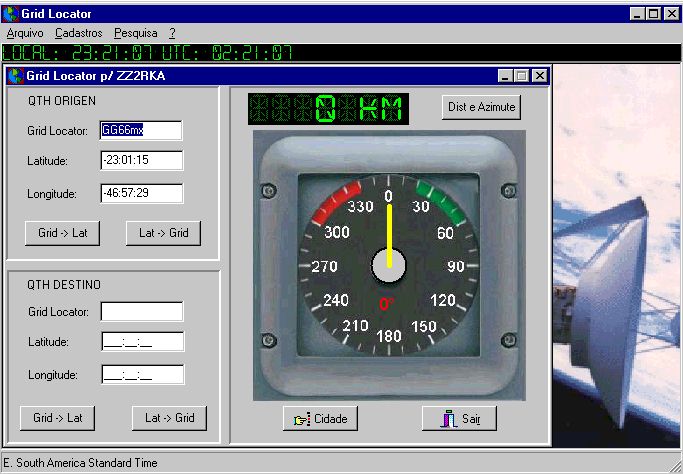The height and width of the screenshot is (474, 683).
Task: Click E. South America Standard Time status text
Action: click(x=81, y=463)
